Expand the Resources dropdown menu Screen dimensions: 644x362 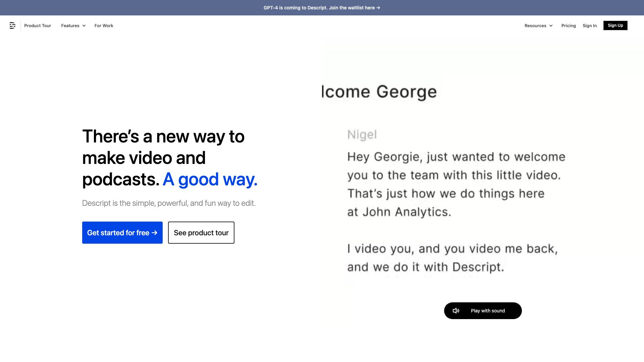pos(538,25)
